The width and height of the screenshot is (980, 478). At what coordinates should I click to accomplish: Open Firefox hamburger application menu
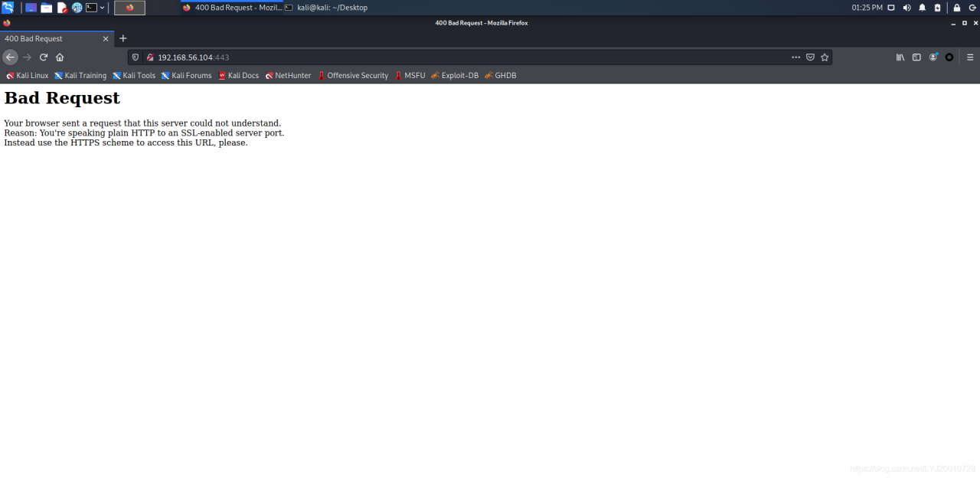(x=970, y=57)
